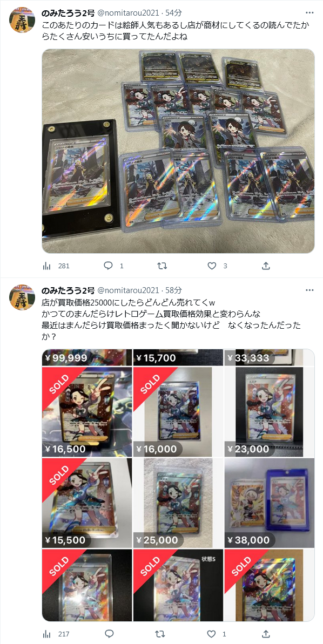View analytics showing 217 views
The image size is (323, 644).
tap(56, 634)
